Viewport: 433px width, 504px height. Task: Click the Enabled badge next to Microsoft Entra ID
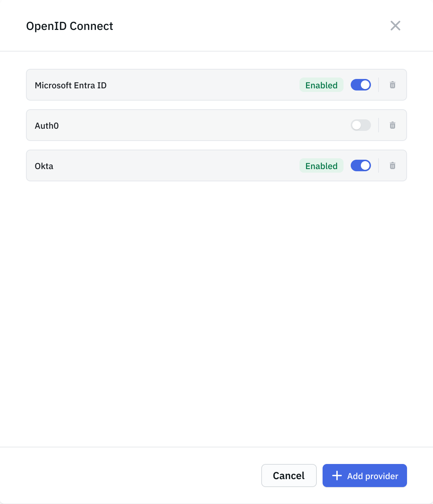(321, 85)
